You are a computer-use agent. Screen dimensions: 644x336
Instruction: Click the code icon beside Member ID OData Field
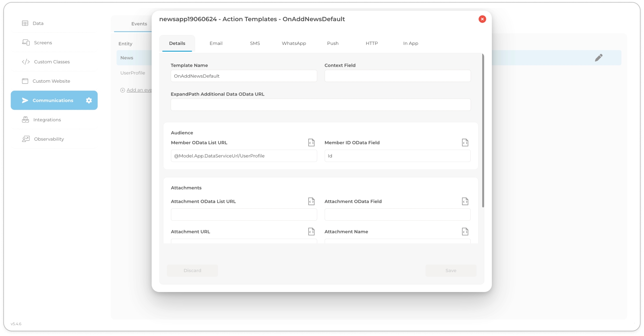coord(465,143)
